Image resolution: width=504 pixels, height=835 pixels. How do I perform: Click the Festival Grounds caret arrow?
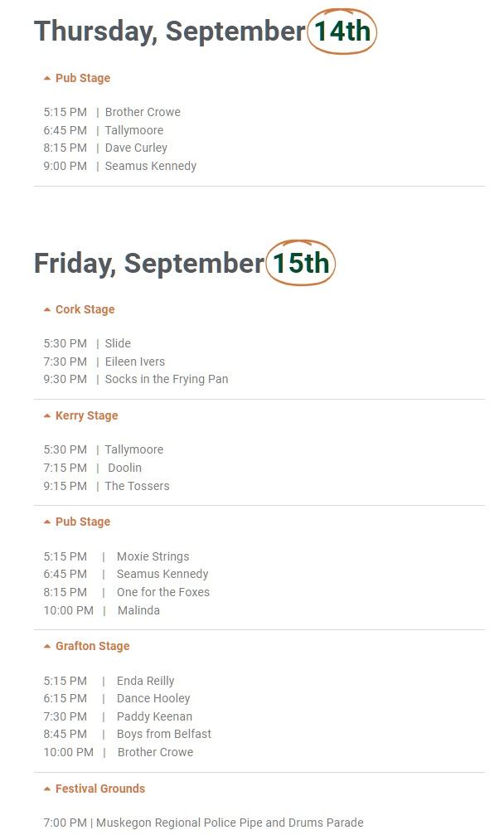coord(47,789)
